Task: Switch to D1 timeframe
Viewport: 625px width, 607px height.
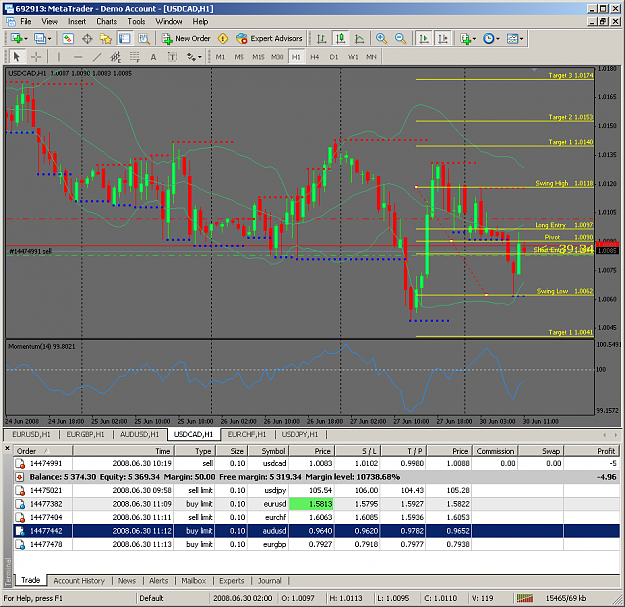Action: pyautogui.click(x=334, y=57)
